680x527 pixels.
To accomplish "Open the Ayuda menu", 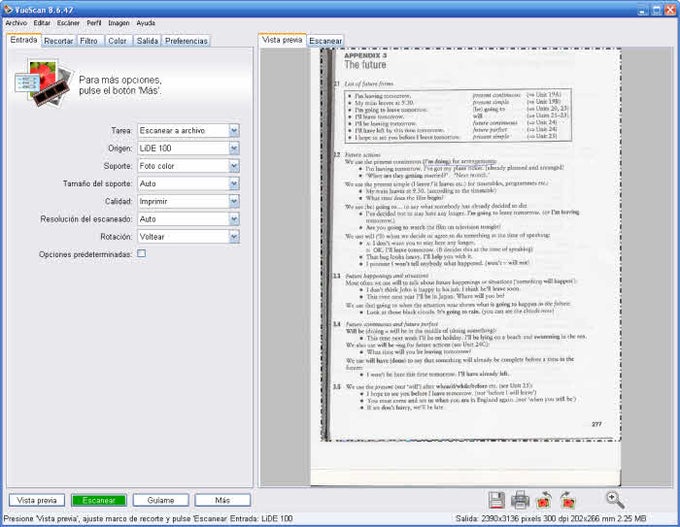I will click(x=146, y=23).
